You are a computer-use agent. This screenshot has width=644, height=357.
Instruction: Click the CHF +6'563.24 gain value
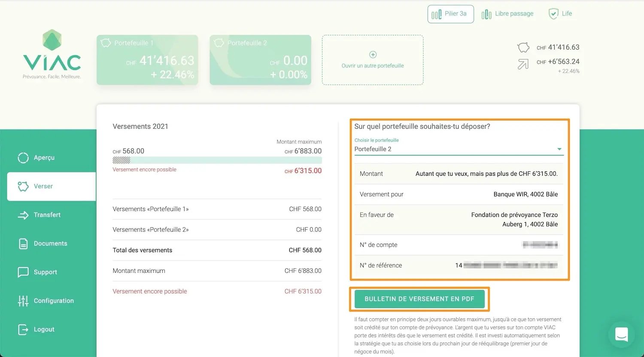pyautogui.click(x=558, y=61)
